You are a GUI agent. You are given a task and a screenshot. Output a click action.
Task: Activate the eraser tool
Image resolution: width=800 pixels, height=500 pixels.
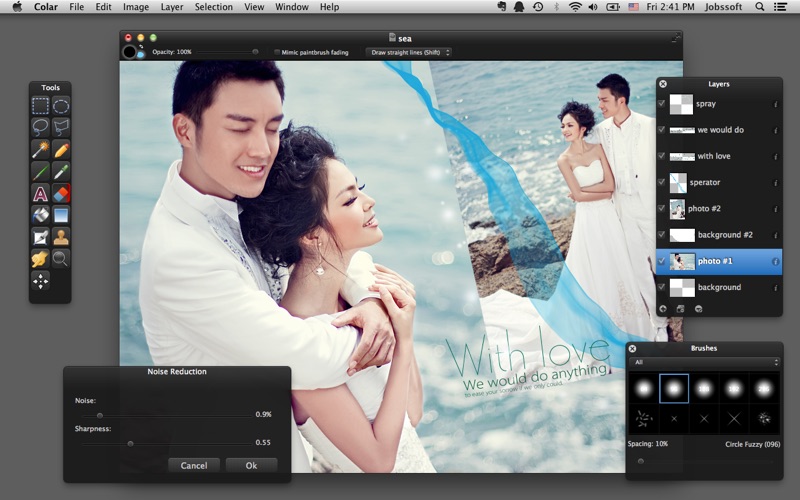click(61, 194)
